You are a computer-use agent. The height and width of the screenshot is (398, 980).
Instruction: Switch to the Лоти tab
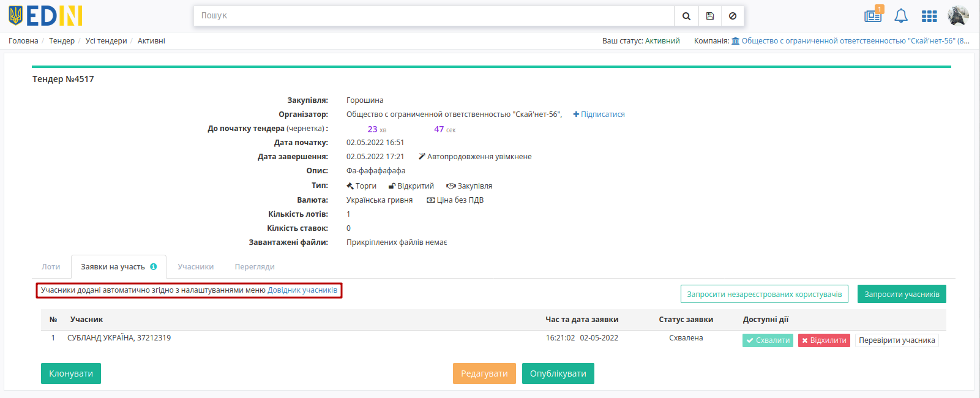(x=51, y=267)
